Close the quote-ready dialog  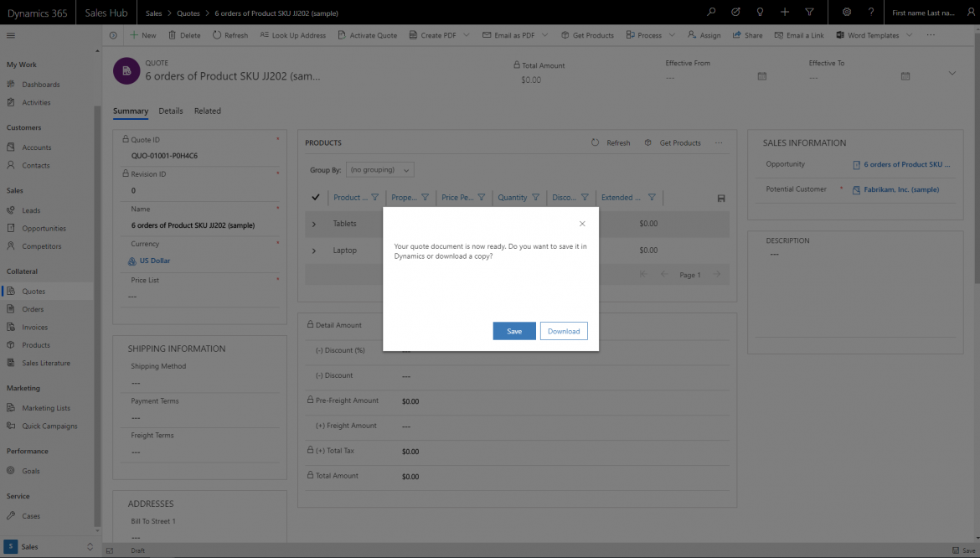pyautogui.click(x=582, y=224)
